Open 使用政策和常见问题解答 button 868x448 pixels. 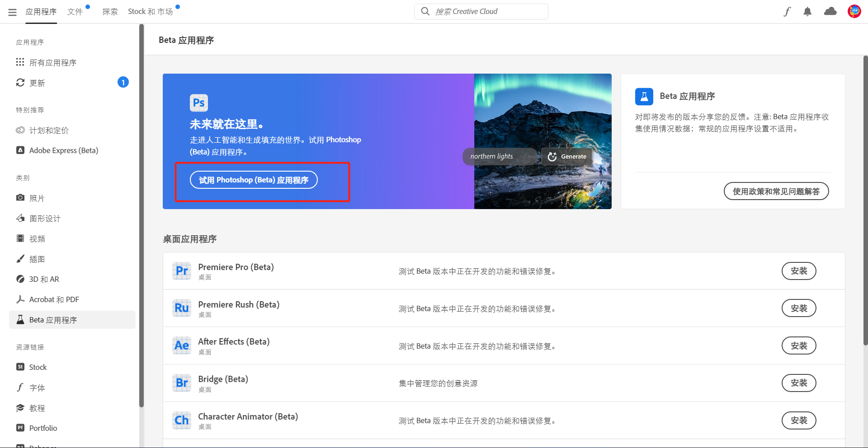click(776, 191)
